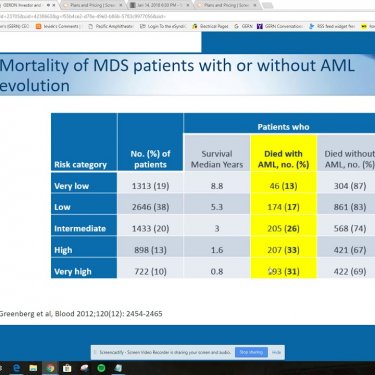The image size is (375, 375).
Task: Click the 304 (87) cell
Action: point(346,183)
